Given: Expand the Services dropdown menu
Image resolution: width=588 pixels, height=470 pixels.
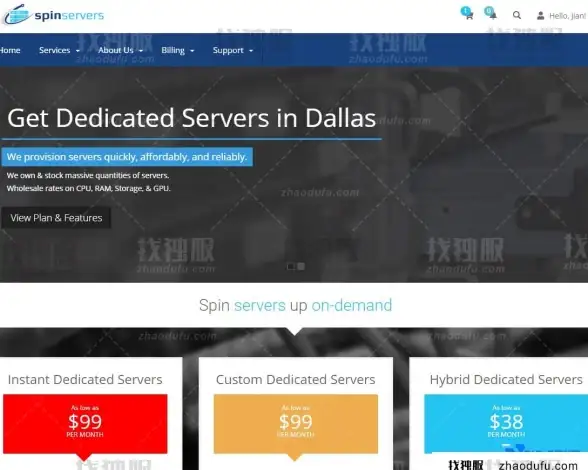Looking at the screenshot, I should pos(59,50).
